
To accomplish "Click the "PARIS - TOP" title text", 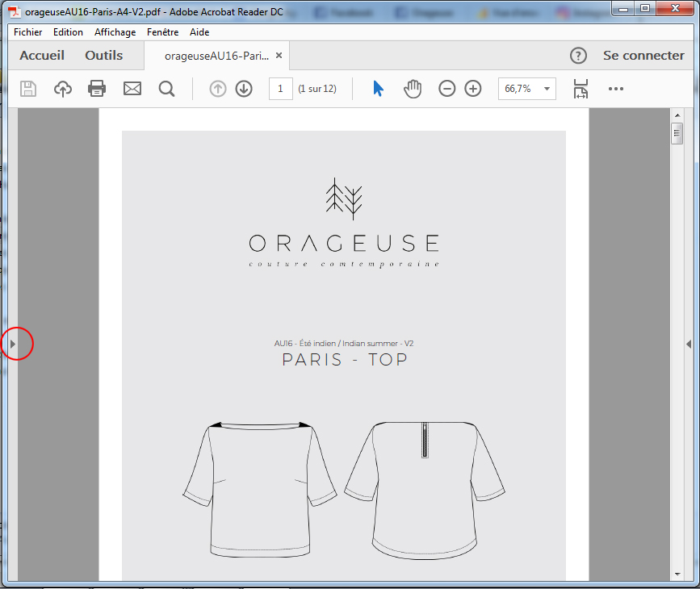I will 345,360.
